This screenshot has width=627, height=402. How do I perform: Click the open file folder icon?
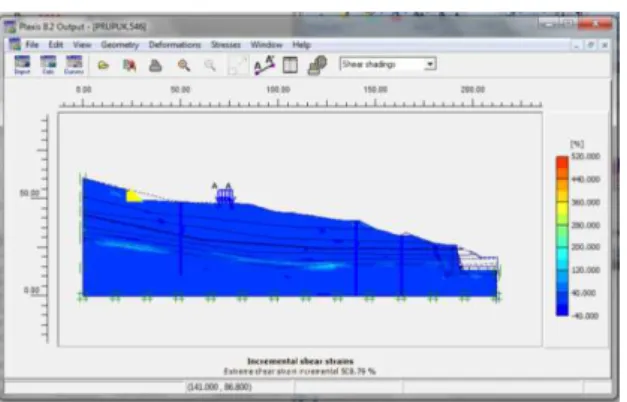pyautogui.click(x=103, y=65)
